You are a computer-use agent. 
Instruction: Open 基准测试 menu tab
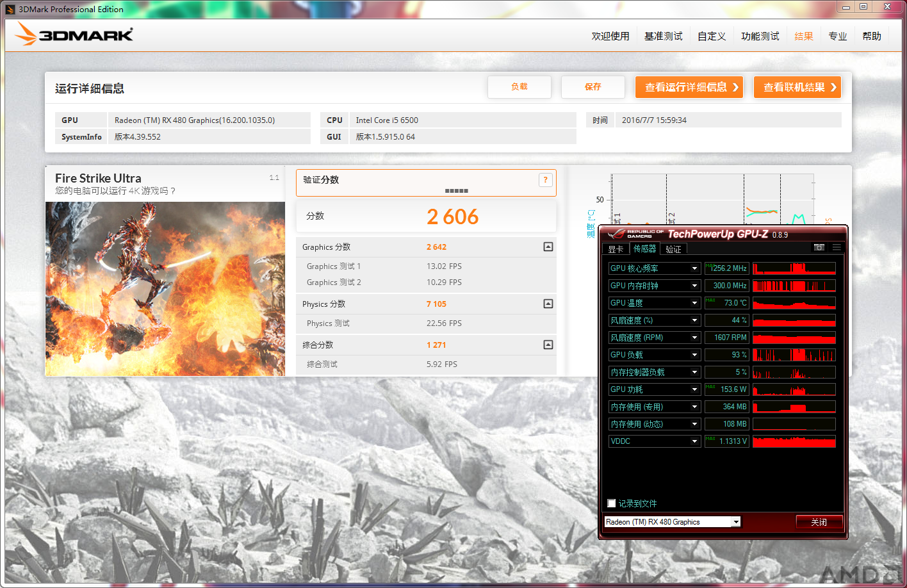point(664,37)
